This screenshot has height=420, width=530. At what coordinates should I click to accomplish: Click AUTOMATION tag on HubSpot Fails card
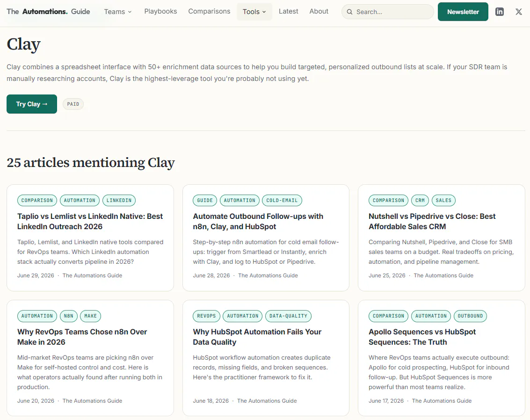click(243, 316)
